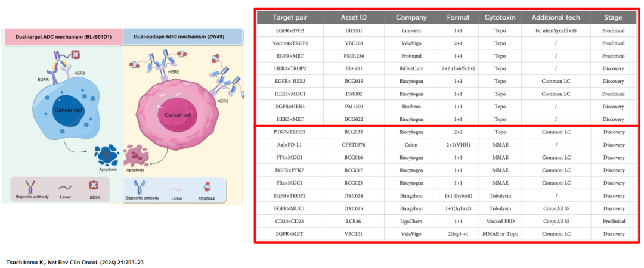The width and height of the screenshot is (644, 268).
Task: Click the BiOneCure company cell
Action: click(x=411, y=68)
